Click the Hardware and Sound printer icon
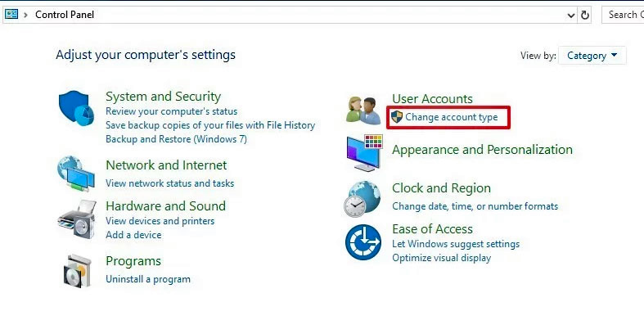644x316 pixels. tap(77, 219)
